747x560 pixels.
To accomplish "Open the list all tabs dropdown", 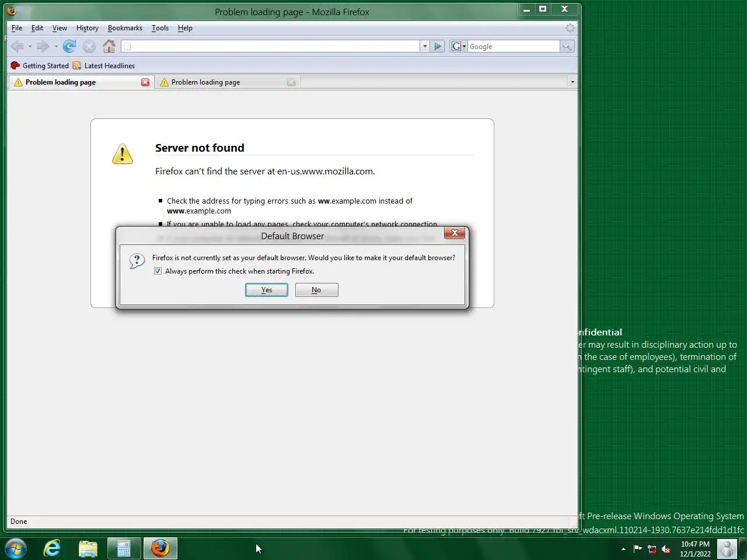I will click(x=572, y=82).
